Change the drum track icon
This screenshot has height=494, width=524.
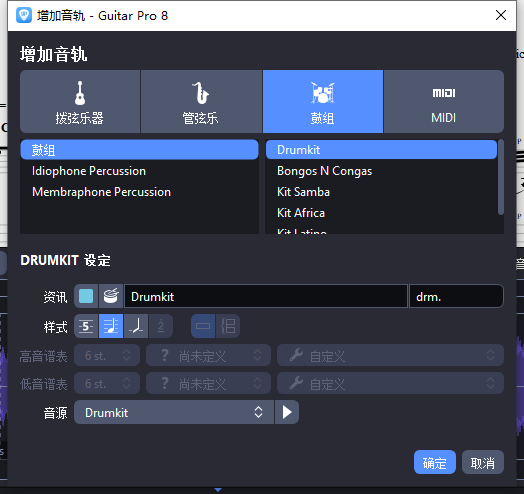click(111, 296)
